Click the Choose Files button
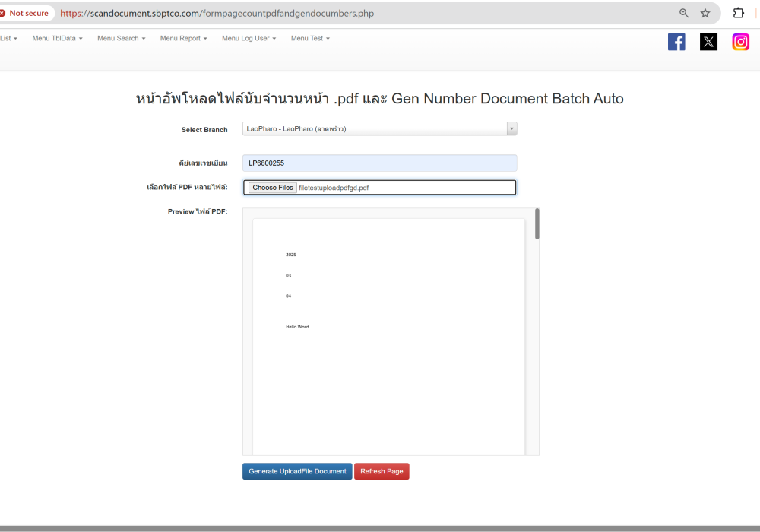Image resolution: width=760 pixels, height=532 pixels. pos(272,188)
